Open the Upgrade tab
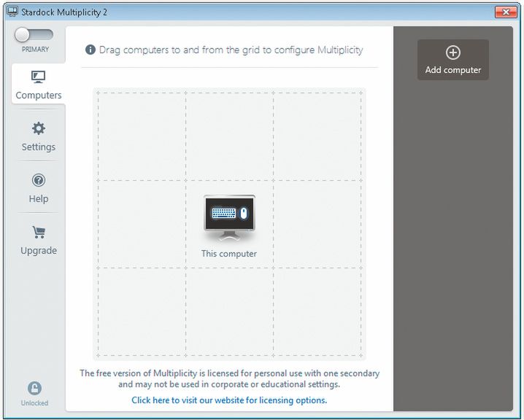524x420 pixels. pyautogui.click(x=39, y=240)
